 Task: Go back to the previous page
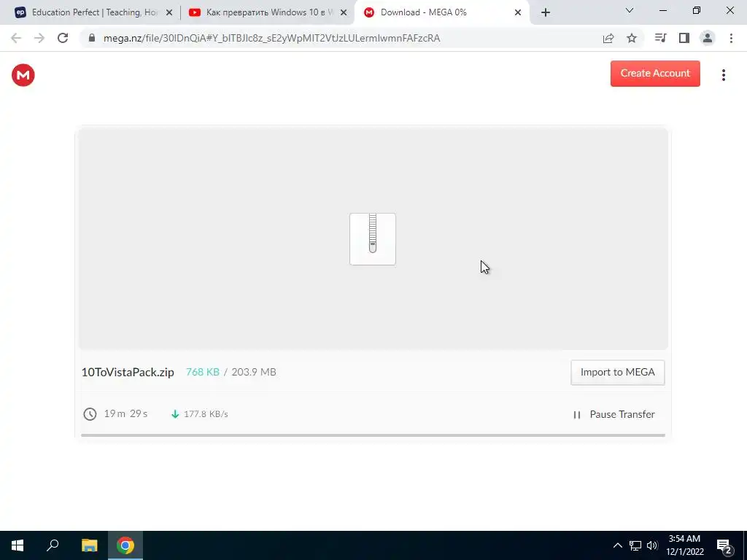click(x=16, y=38)
